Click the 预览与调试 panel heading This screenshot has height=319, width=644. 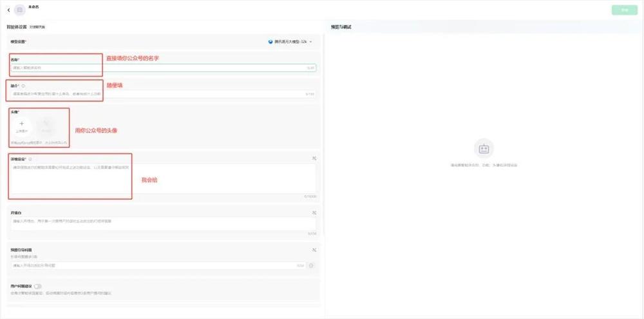pos(341,27)
